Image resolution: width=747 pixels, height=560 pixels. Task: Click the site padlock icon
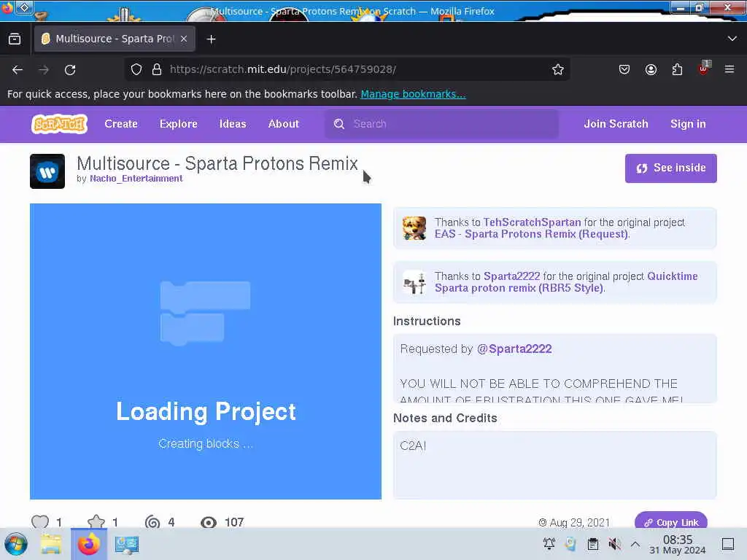156,69
